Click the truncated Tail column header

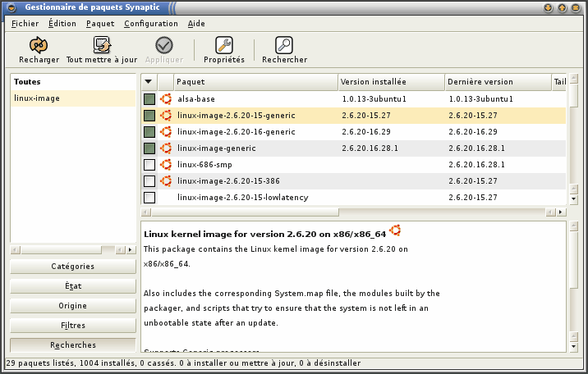(559, 82)
